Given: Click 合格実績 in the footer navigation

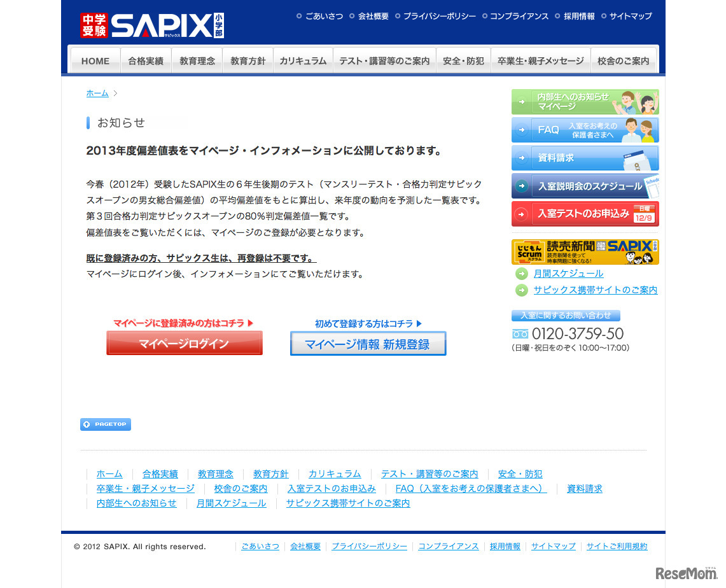Looking at the screenshot, I should tap(160, 474).
